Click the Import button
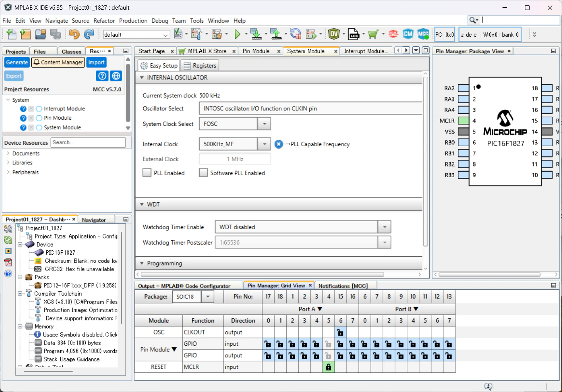The width and height of the screenshot is (562, 392). (x=96, y=62)
